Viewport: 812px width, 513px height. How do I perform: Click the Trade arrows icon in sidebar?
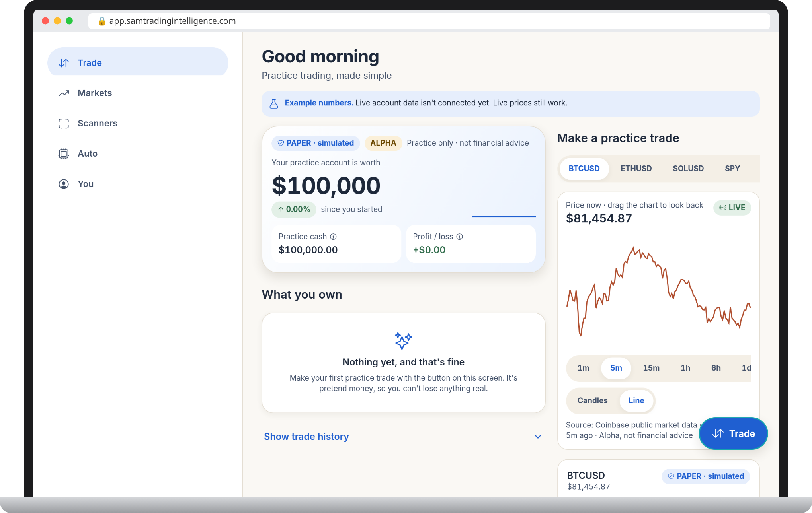64,63
